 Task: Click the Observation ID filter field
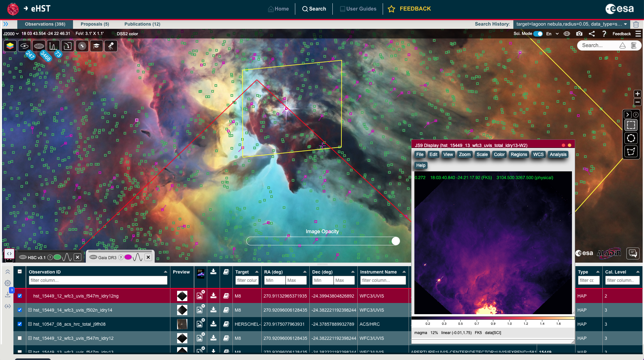(98, 280)
